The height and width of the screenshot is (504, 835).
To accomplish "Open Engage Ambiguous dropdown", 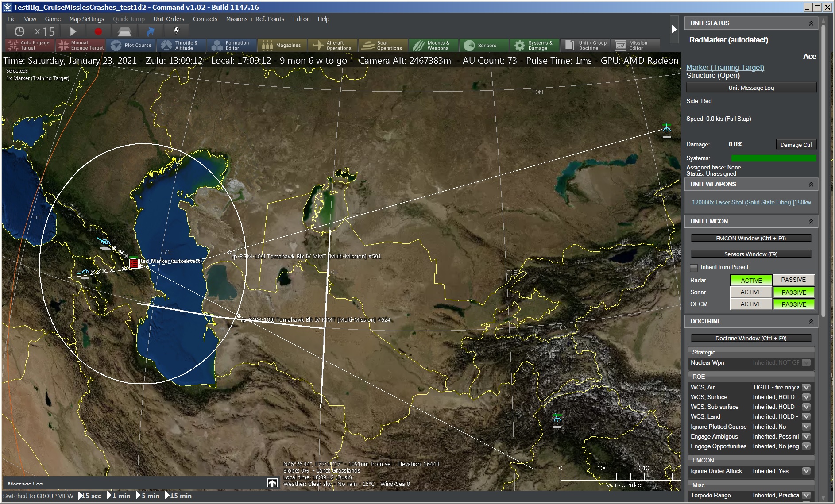I will point(806,436).
